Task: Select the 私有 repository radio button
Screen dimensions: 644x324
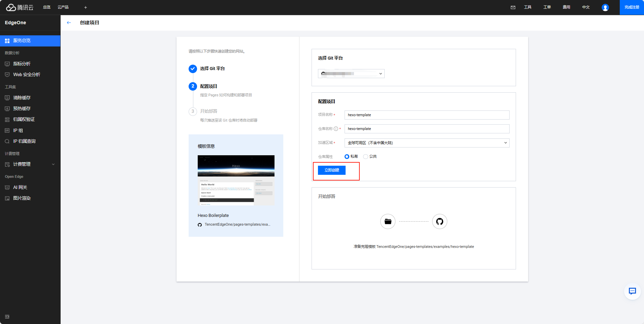Action: click(x=347, y=157)
